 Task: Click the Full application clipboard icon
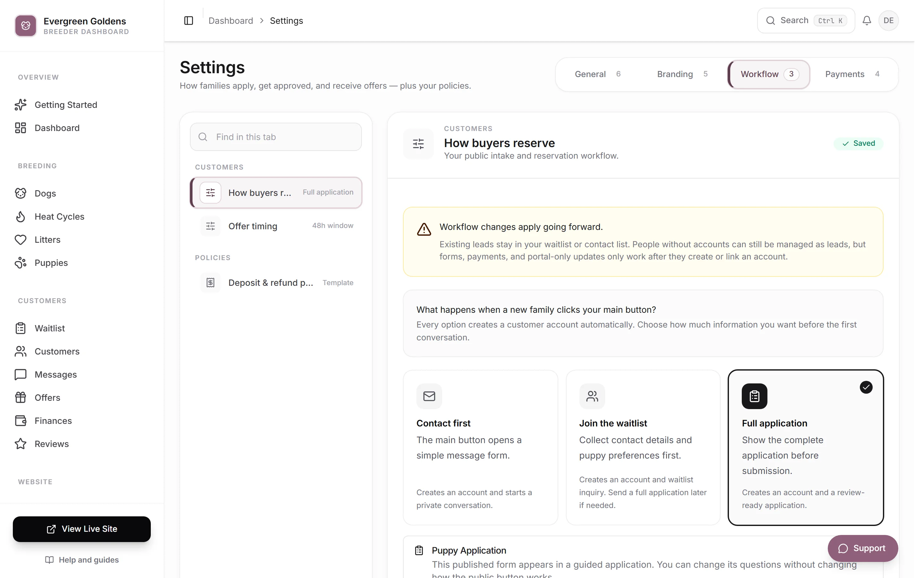(755, 396)
